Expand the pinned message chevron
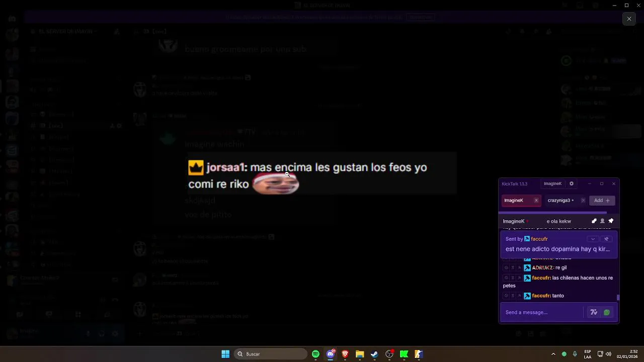This screenshot has height=362, width=644. tap(593, 239)
